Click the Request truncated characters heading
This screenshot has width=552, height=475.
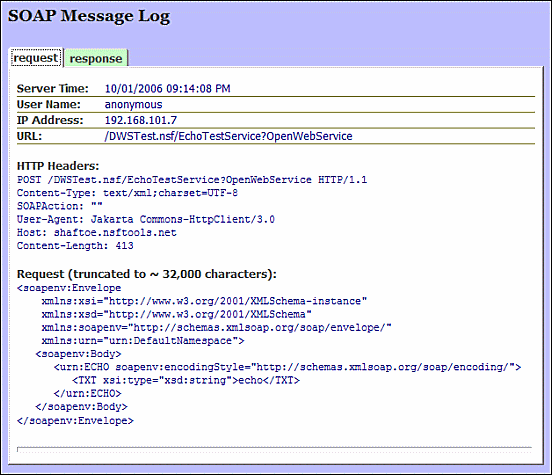[x=147, y=274]
